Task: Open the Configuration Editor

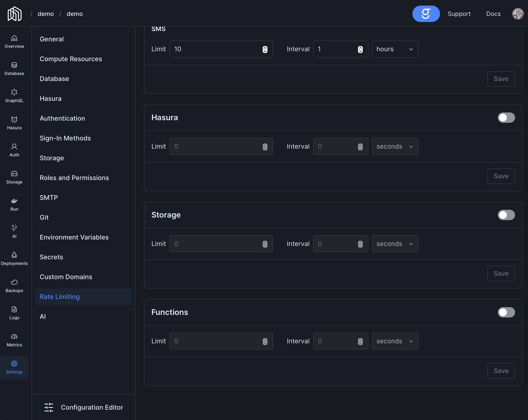Action: tap(83, 407)
